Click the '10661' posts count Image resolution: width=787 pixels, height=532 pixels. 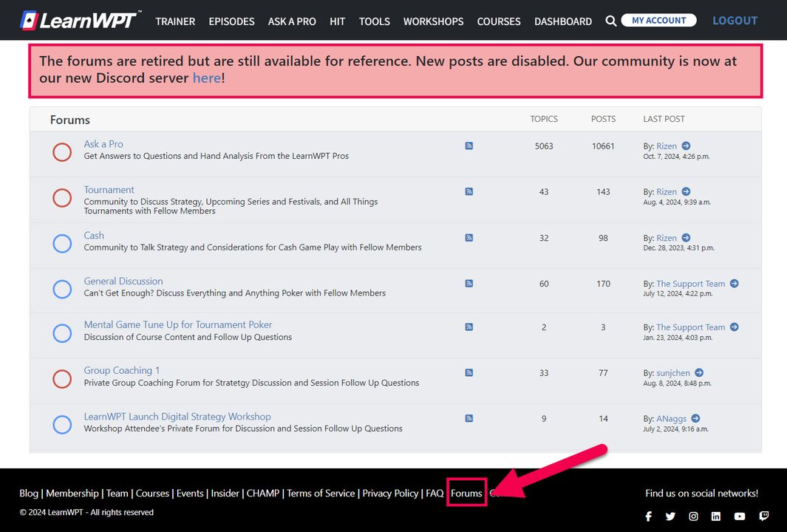(x=603, y=146)
